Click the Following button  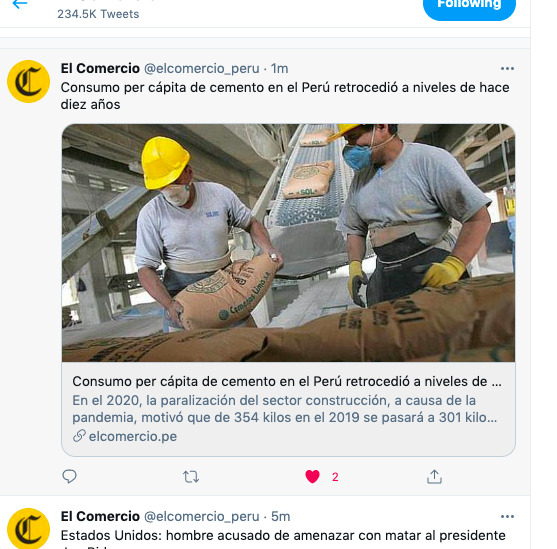[x=469, y=8]
